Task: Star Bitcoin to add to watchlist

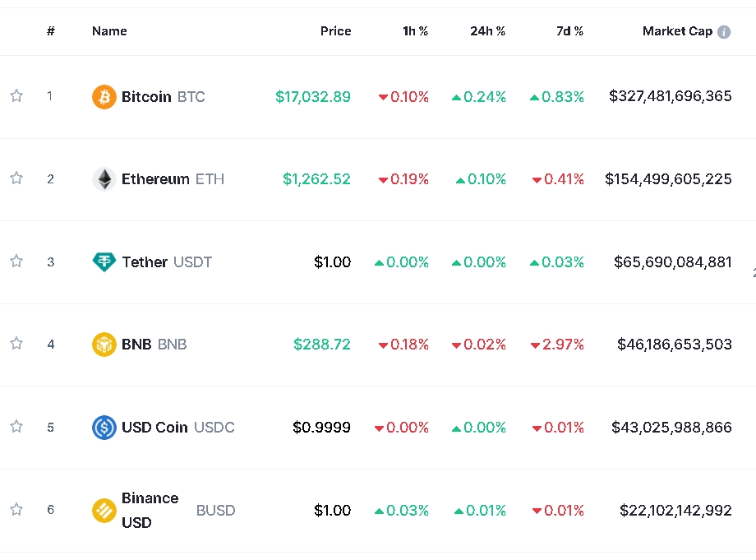Action: pyautogui.click(x=16, y=96)
